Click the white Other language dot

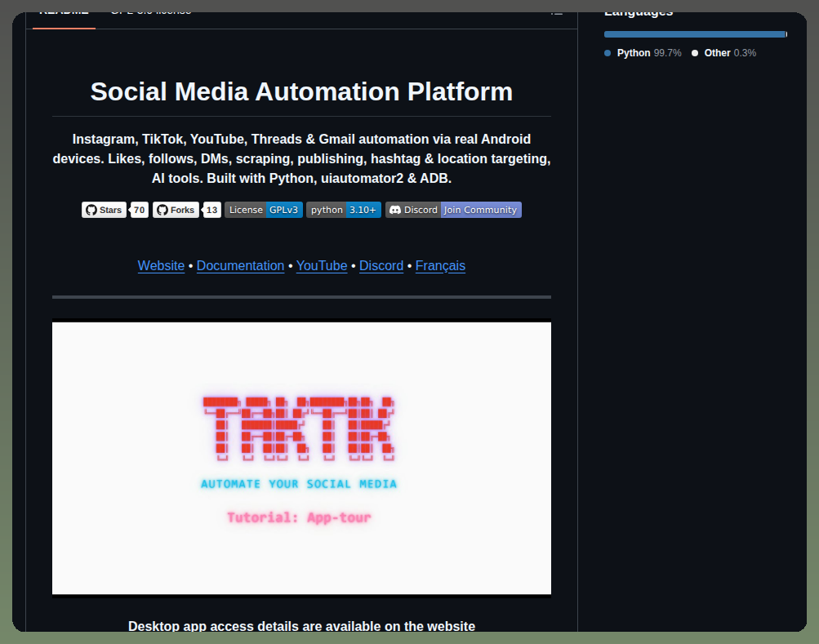click(x=695, y=53)
